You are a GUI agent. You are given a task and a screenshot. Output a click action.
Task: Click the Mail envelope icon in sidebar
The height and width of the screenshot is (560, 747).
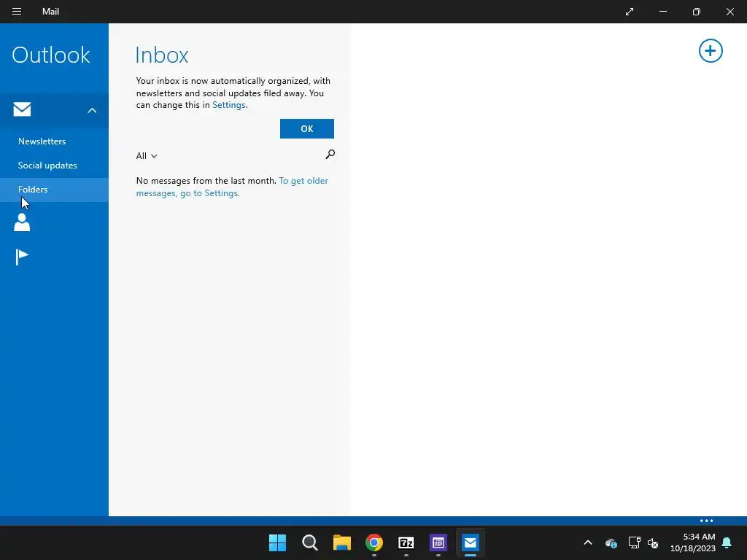click(x=22, y=109)
